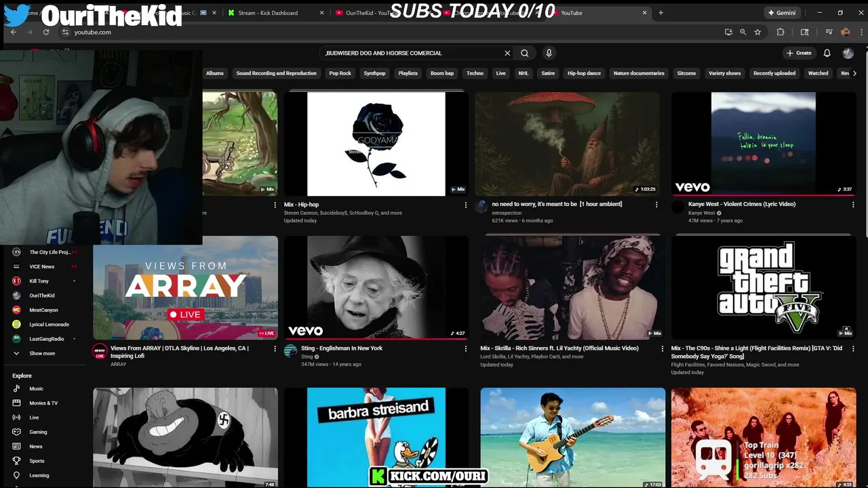The width and height of the screenshot is (868, 488).
Task: Open options for Views From ARRAY stream
Action: pyautogui.click(x=275, y=348)
